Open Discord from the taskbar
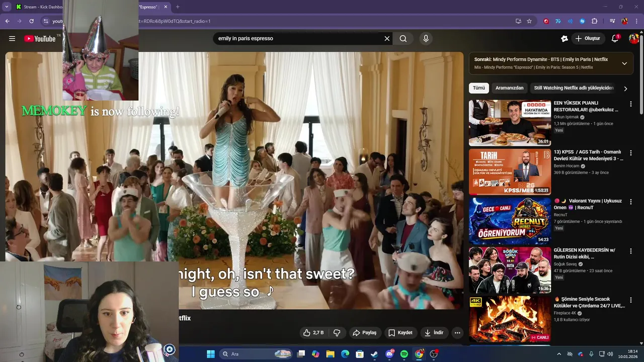The width and height of the screenshot is (644, 362). coord(389,354)
